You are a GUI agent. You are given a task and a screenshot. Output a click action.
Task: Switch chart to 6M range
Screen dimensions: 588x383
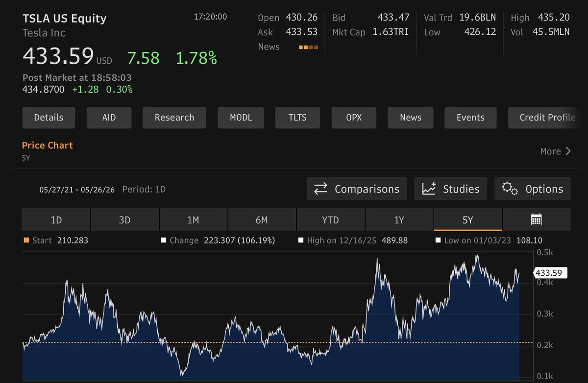(x=262, y=219)
